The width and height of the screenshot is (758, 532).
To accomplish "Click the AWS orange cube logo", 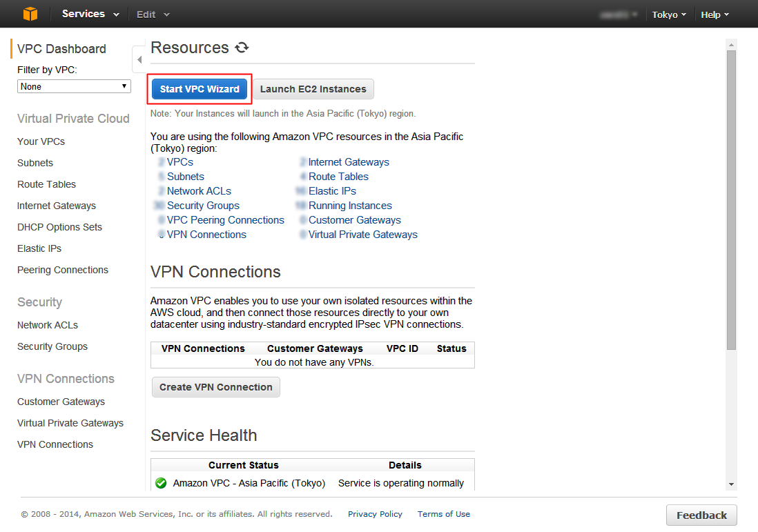I will click(x=30, y=14).
